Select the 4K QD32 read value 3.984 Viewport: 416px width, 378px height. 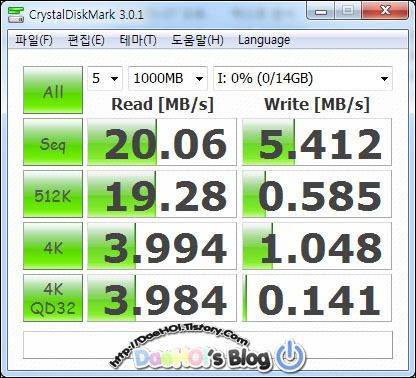(x=162, y=298)
